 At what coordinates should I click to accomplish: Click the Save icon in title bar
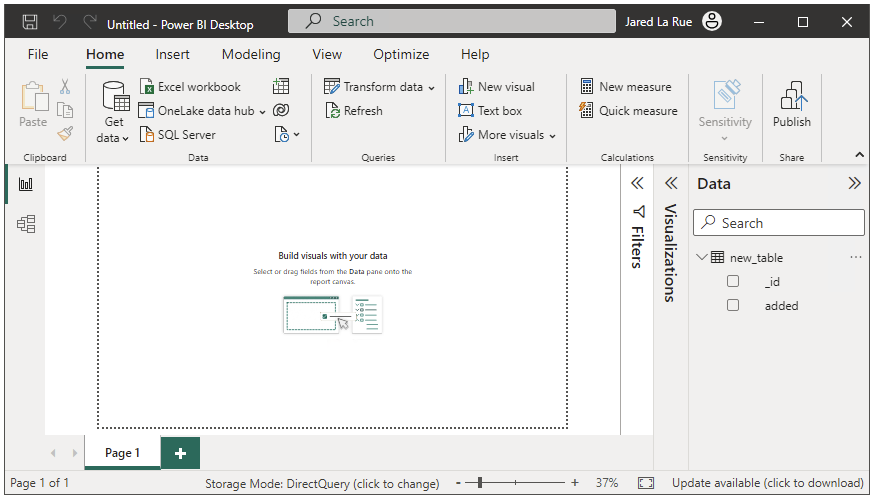coord(30,22)
